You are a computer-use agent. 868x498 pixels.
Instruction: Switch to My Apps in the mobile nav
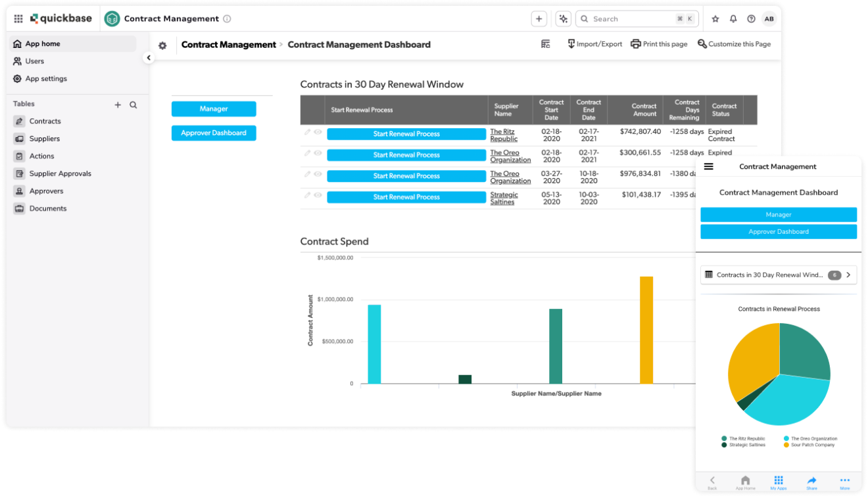click(779, 482)
